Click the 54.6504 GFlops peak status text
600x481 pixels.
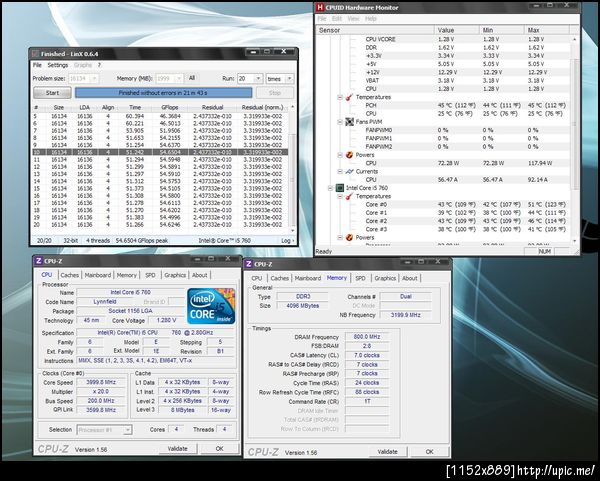coord(142,241)
